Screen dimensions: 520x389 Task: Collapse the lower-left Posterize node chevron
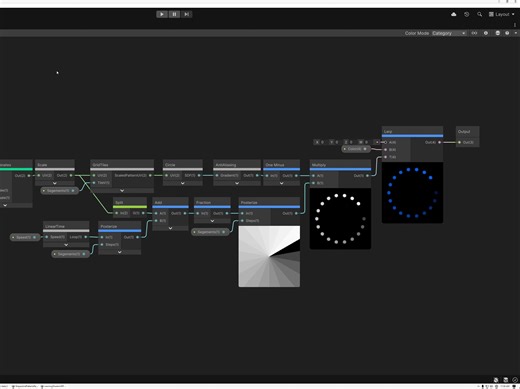coord(120,252)
